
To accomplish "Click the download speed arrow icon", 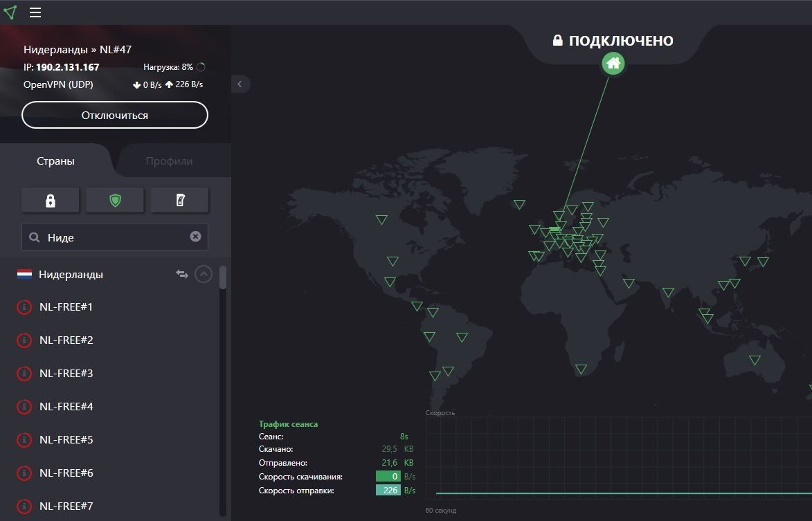I will click(136, 85).
